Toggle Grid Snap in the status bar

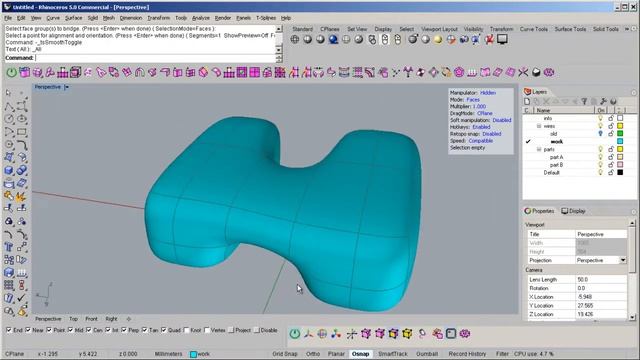tap(285, 354)
